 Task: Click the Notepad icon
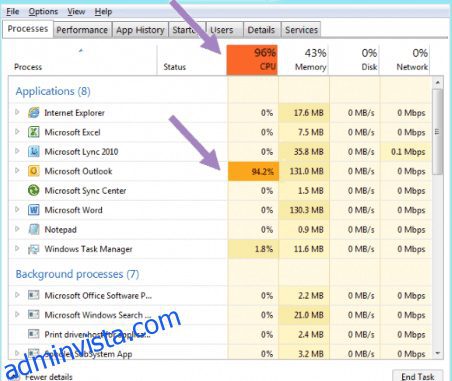(x=34, y=229)
